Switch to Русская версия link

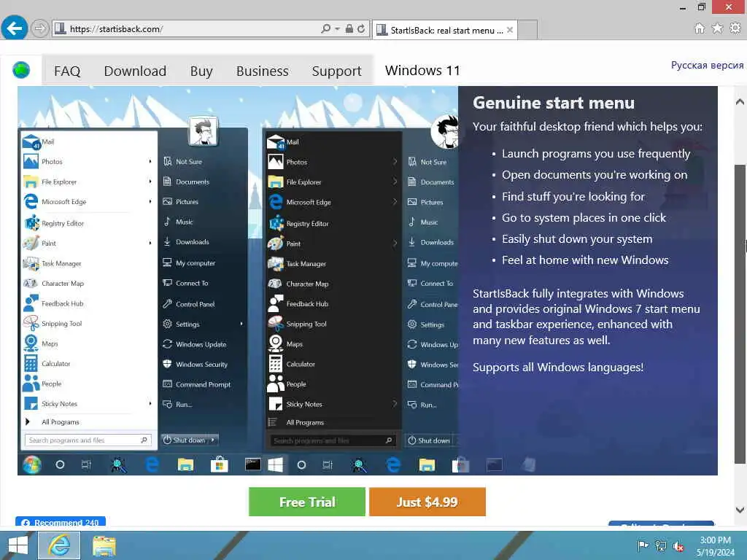(707, 65)
